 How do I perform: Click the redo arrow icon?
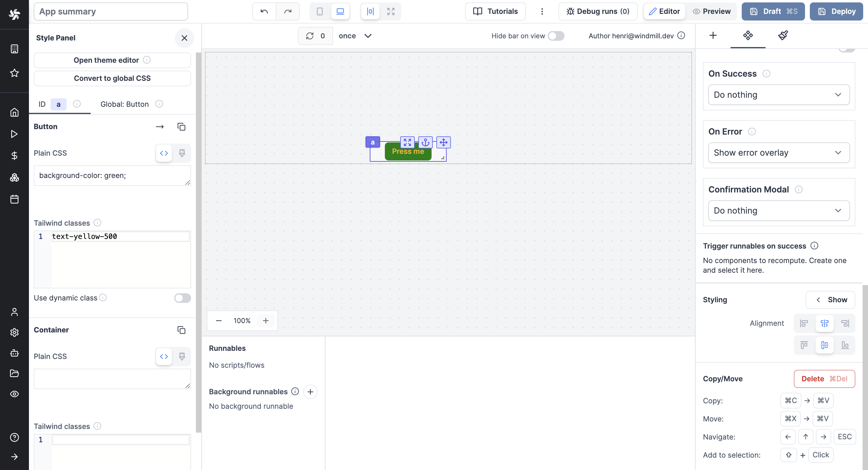coord(288,11)
